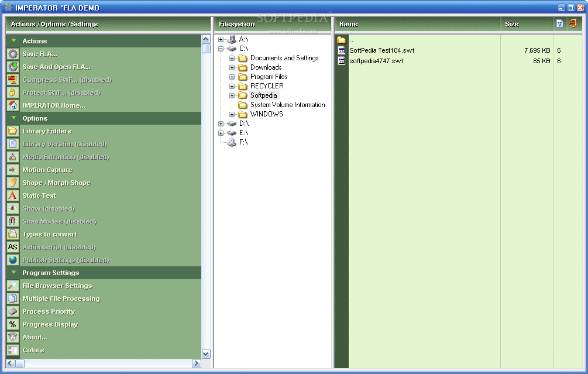Expand the Downloads folder node
588x374 pixels.
[x=232, y=67]
